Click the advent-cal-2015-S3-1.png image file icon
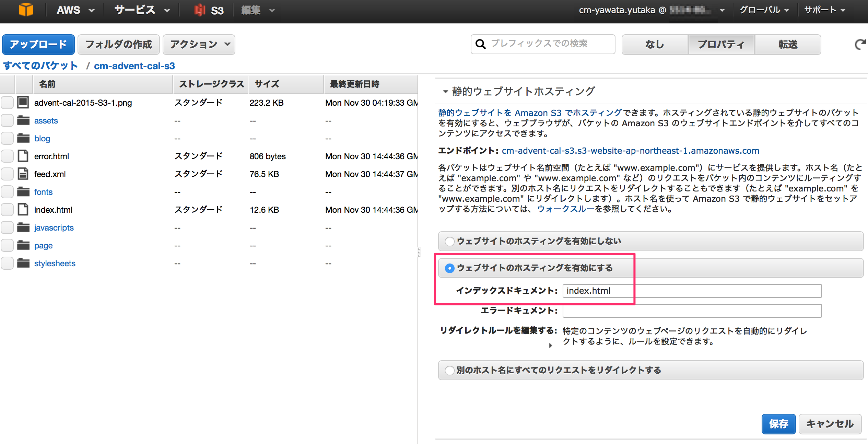This screenshot has width=868, height=444. (23, 102)
